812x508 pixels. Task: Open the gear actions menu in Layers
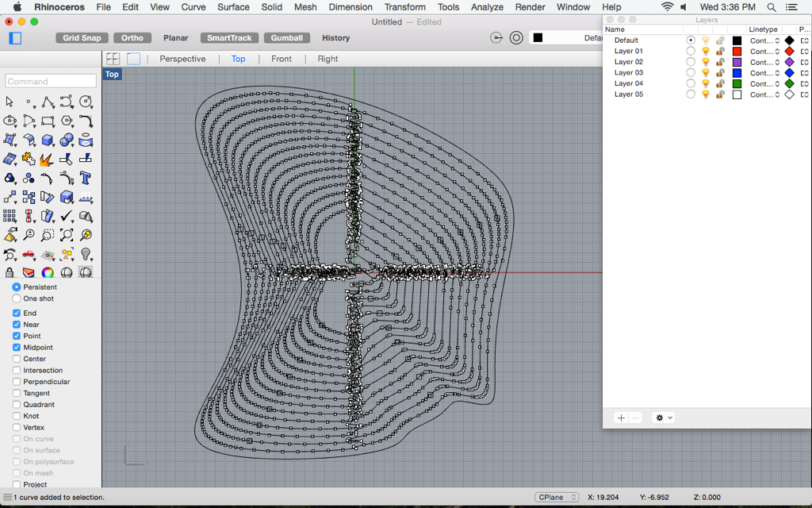click(x=663, y=418)
